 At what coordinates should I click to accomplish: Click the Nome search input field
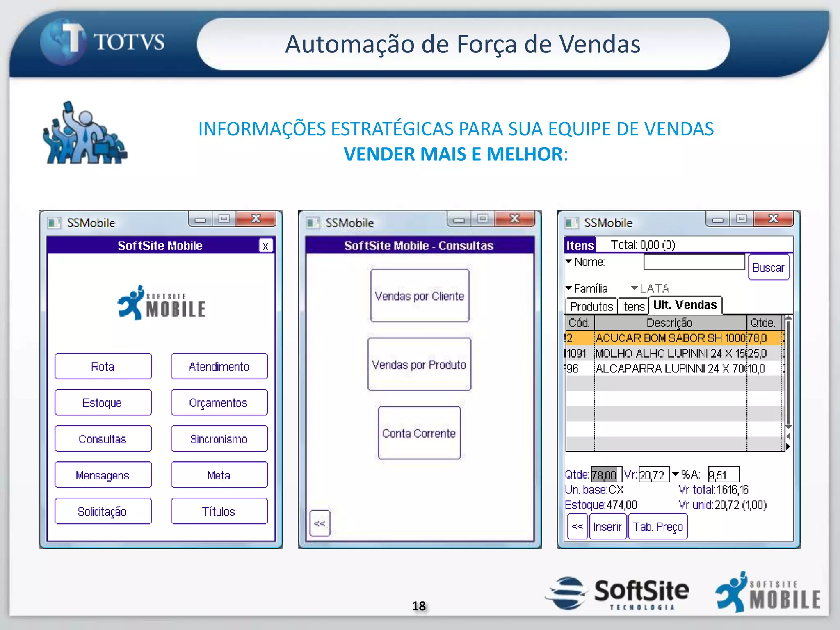pyautogui.click(x=694, y=262)
